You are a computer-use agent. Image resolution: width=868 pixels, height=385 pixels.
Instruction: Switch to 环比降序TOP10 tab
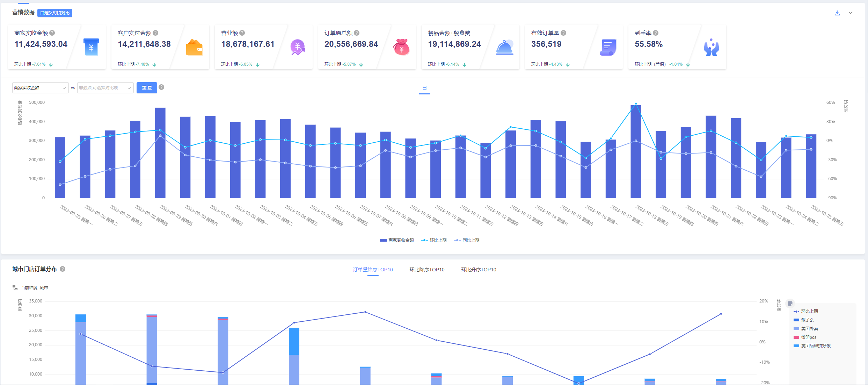tap(427, 270)
